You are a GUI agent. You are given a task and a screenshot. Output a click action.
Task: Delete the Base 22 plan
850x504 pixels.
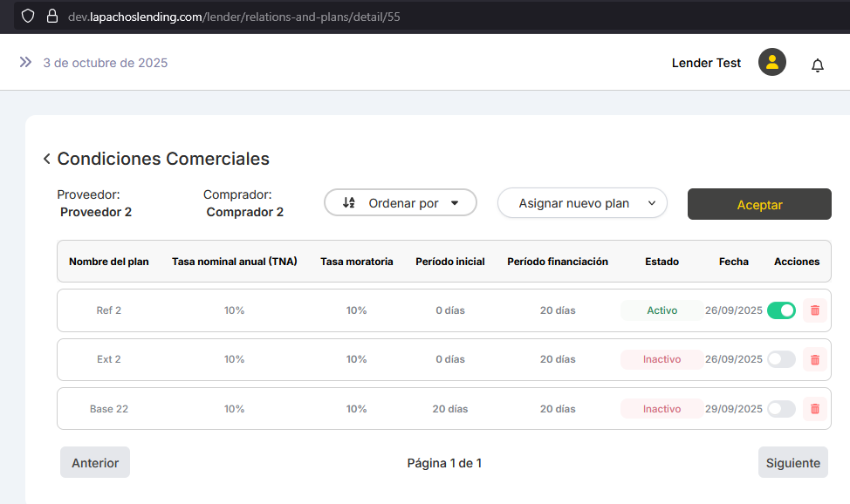tap(815, 408)
